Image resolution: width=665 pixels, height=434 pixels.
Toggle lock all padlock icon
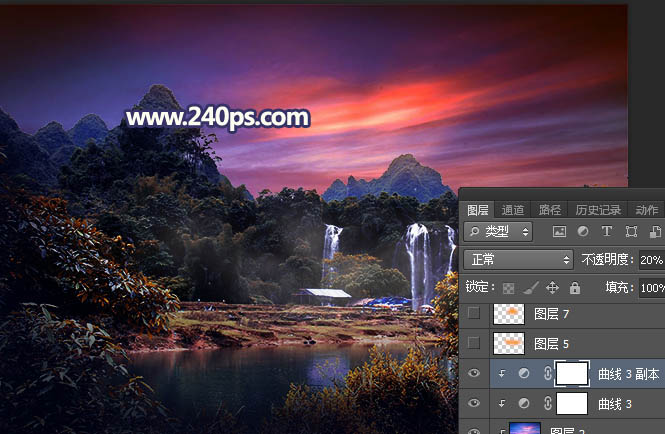(x=575, y=288)
